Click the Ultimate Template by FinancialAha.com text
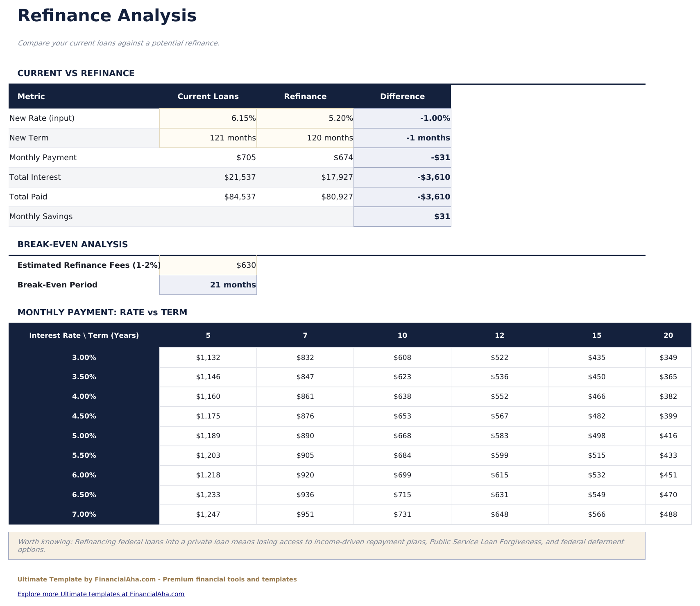 click(157, 579)
